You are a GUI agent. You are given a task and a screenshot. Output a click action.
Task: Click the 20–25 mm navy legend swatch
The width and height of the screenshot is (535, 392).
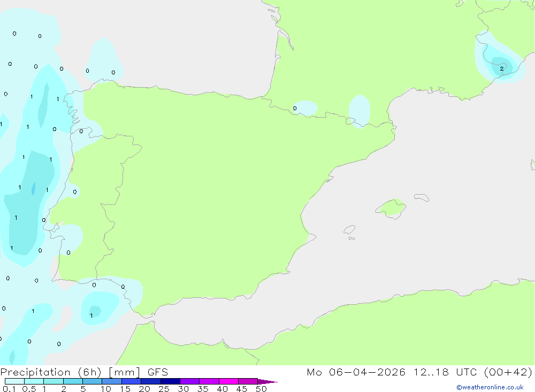150,381
